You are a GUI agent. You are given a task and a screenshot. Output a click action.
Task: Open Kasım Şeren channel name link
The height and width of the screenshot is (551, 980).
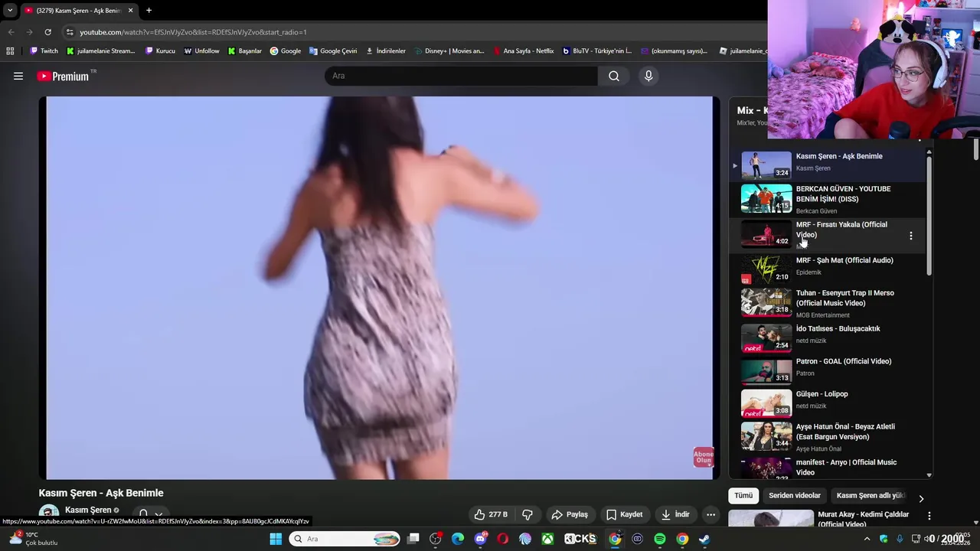pos(88,510)
